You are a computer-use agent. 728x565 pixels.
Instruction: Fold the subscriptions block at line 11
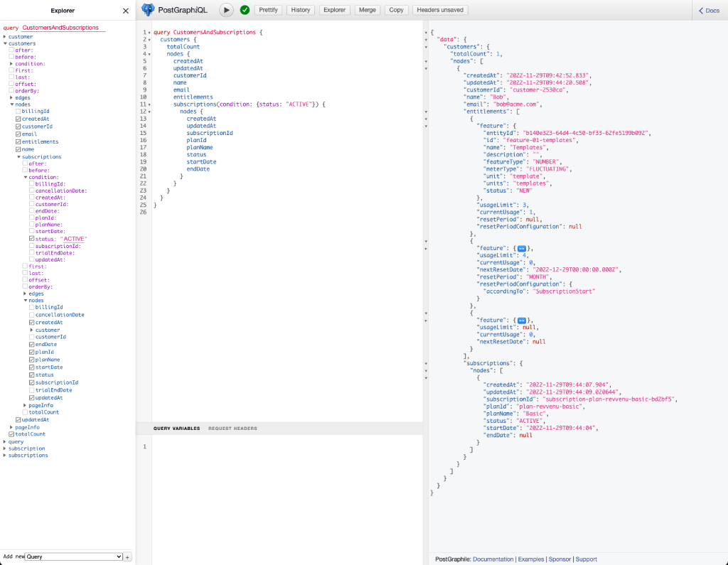pyautogui.click(x=149, y=104)
